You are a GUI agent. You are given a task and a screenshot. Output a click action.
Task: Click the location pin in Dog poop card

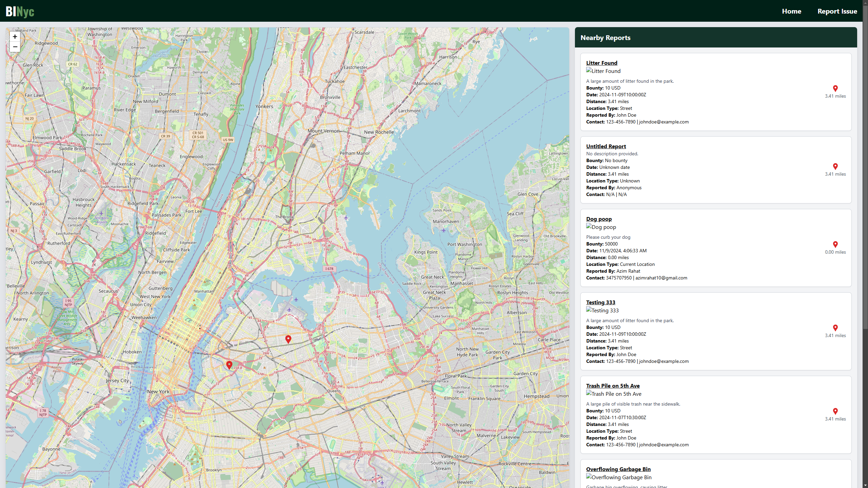point(835,245)
